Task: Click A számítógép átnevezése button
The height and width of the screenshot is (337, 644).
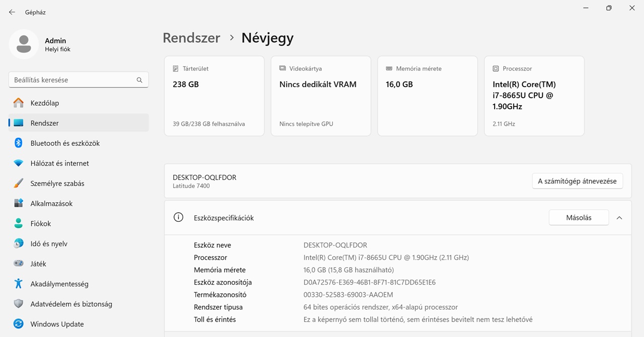Action: point(577,181)
